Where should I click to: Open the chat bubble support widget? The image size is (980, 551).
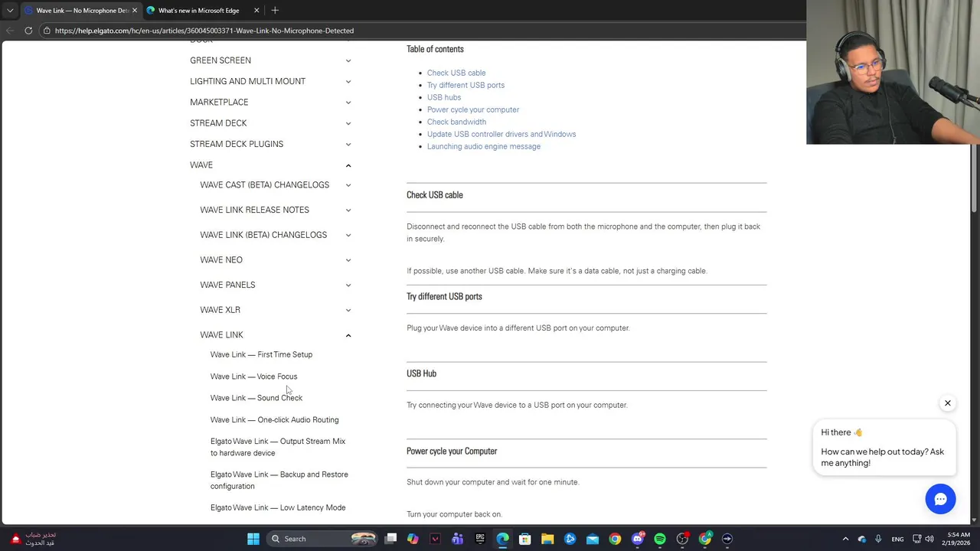pyautogui.click(x=940, y=499)
